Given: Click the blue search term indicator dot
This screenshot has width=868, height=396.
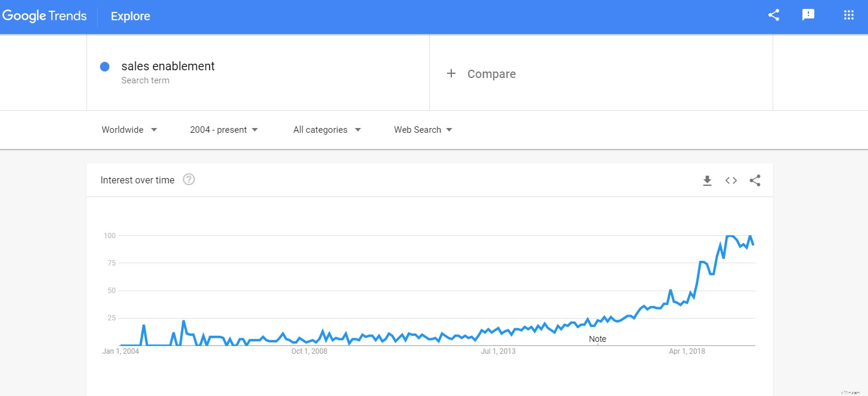Looking at the screenshot, I should [106, 66].
